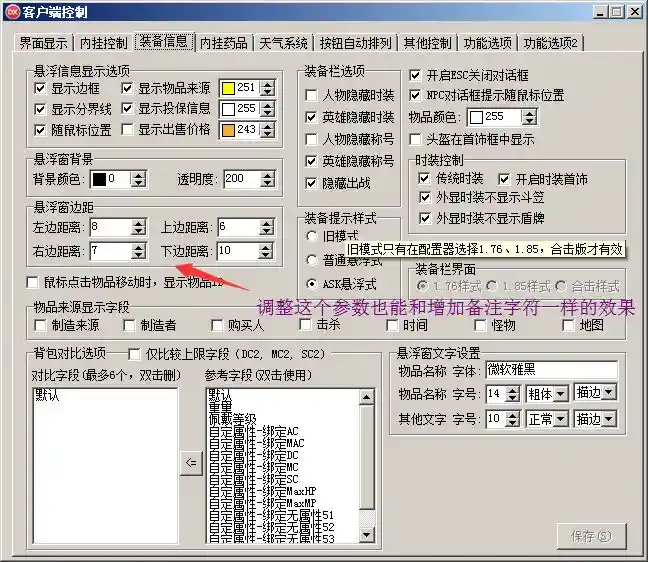The image size is (648, 562).
Task: Click 下边距离 spinner arrows
Action: pyautogui.click(x=267, y=251)
